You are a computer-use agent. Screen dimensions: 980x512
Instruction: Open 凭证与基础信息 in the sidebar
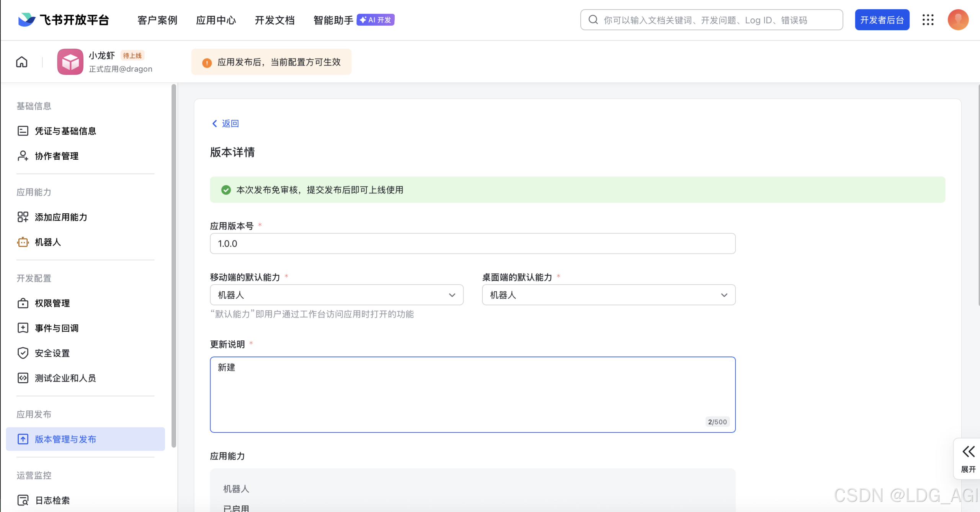[65, 131]
